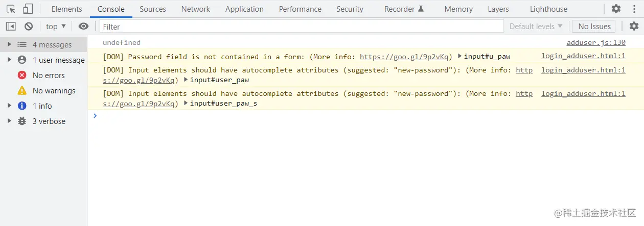Switch to the Elements tab

tap(67, 9)
